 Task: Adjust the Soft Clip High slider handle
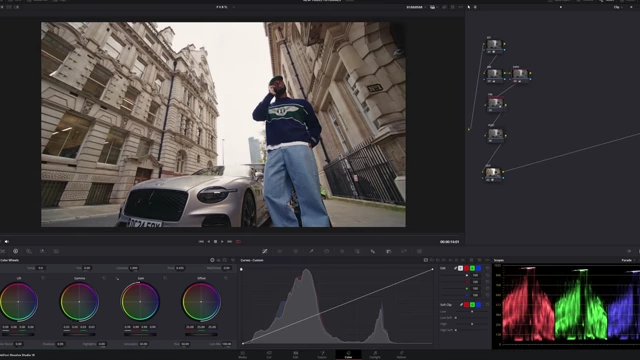[x=472, y=324]
